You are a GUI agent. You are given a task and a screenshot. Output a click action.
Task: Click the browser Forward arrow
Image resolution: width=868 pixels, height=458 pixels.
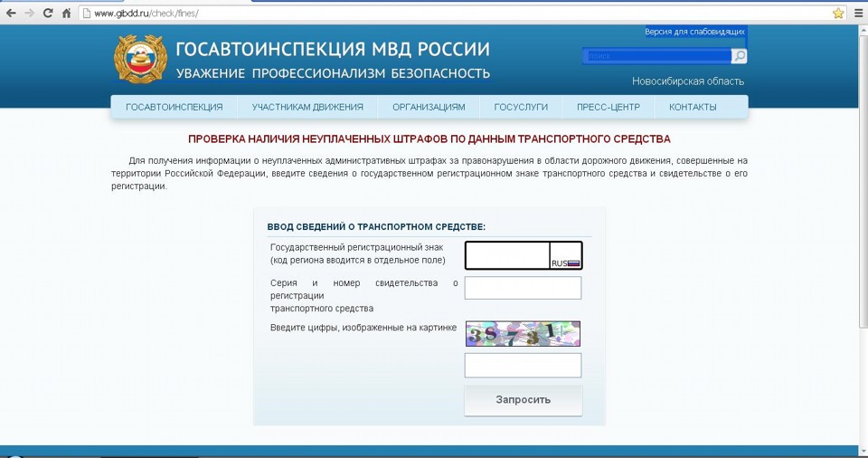[x=29, y=13]
